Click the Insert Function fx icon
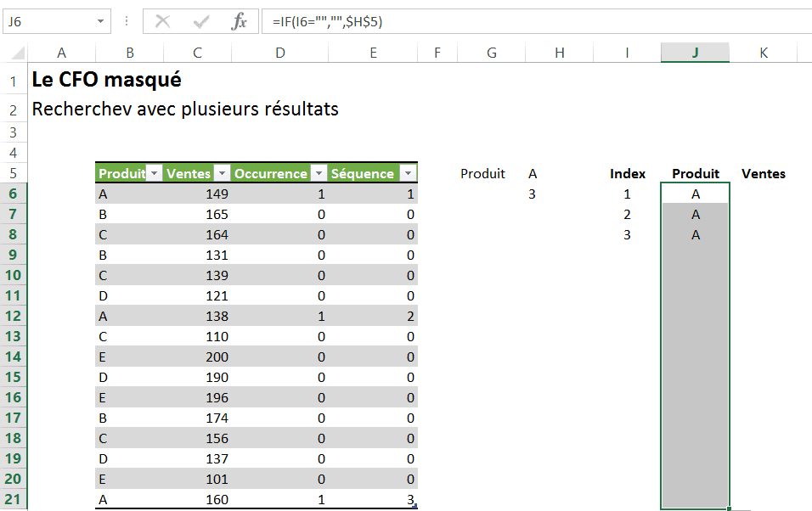The height and width of the screenshot is (511, 812). [x=240, y=22]
